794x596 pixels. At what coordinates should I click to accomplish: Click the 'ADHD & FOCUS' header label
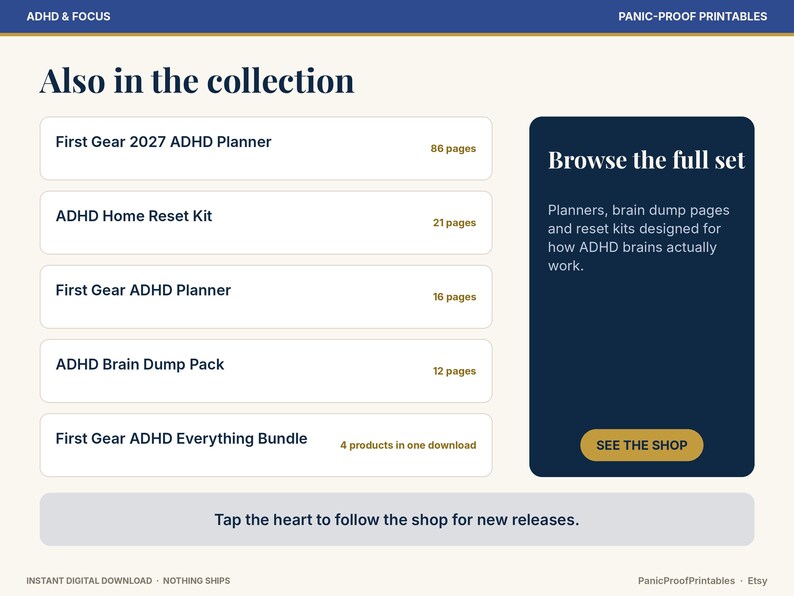(68, 16)
